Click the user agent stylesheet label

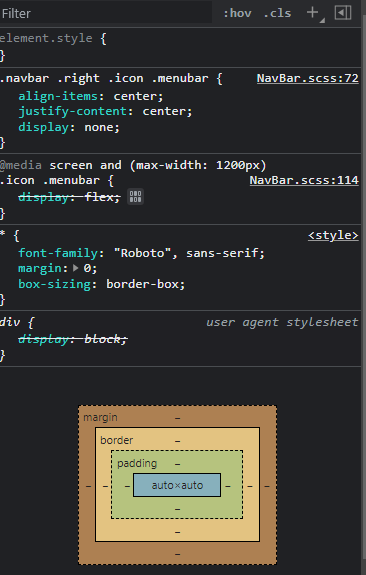(282, 322)
